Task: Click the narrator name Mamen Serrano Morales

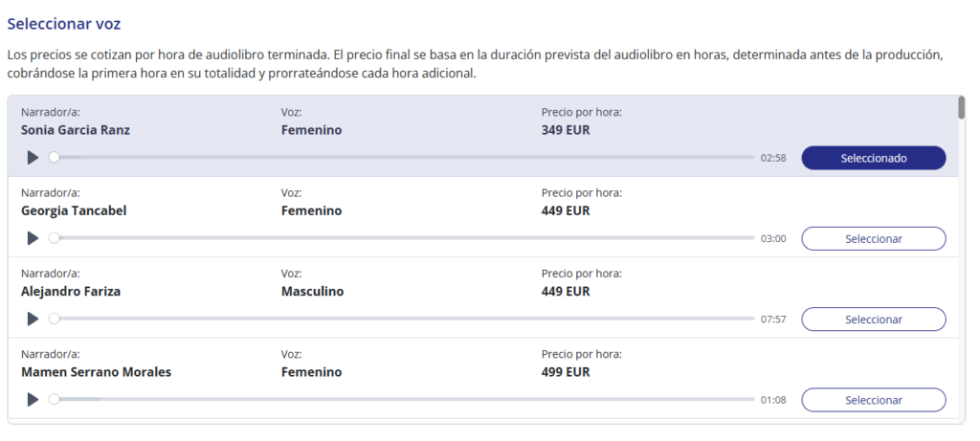Action: (x=96, y=371)
